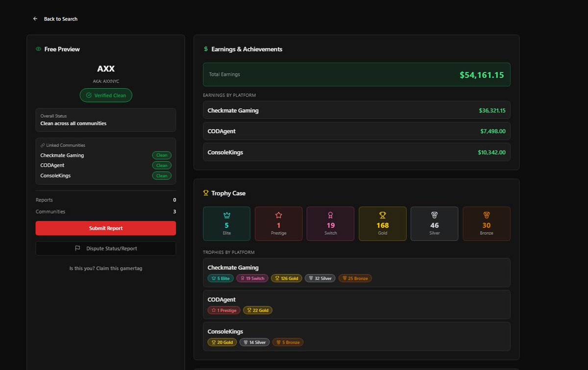Click the 25 Bronze badge
Screen dimensions: 588x370
click(355, 278)
